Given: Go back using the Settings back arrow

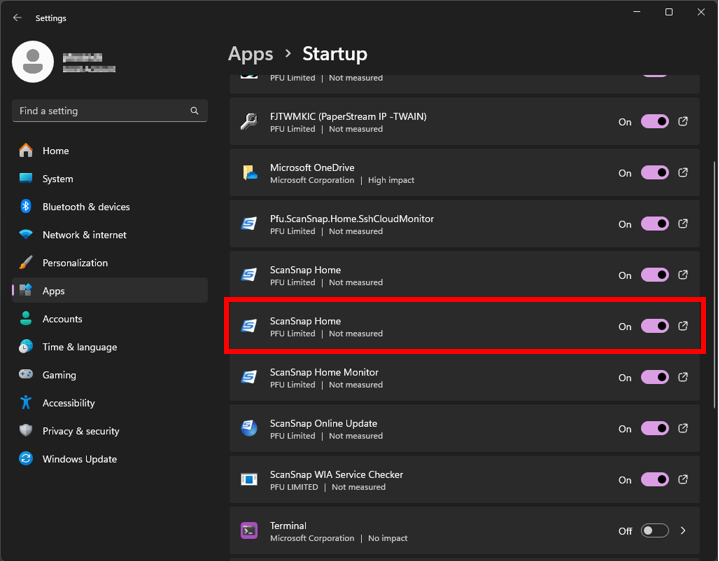Looking at the screenshot, I should (x=17, y=18).
